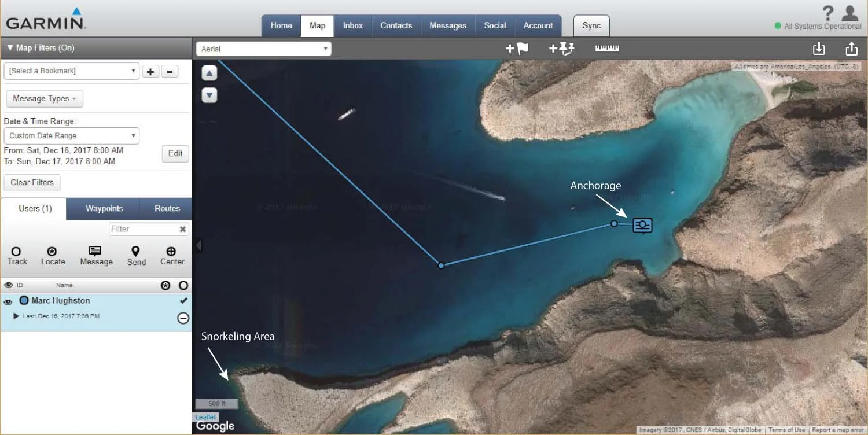Toggle visibility eye in list header
868x435 pixels.
tap(8, 285)
